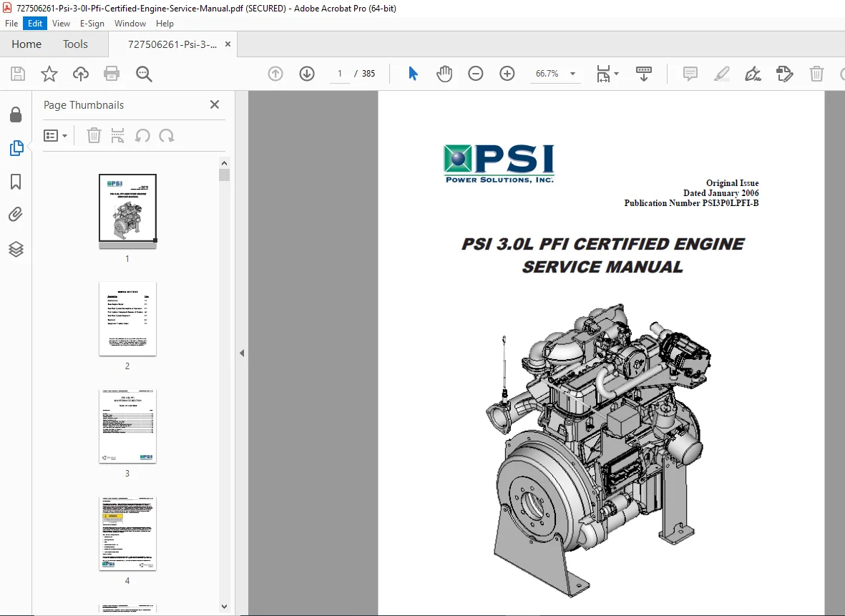Click the print pages icon in thumbnails toolbar
The image size is (845, 616).
(117, 135)
